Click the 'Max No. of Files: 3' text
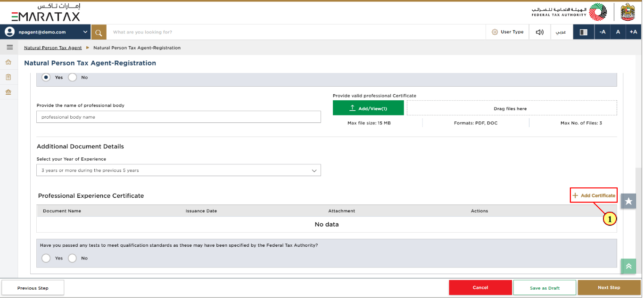 click(581, 123)
